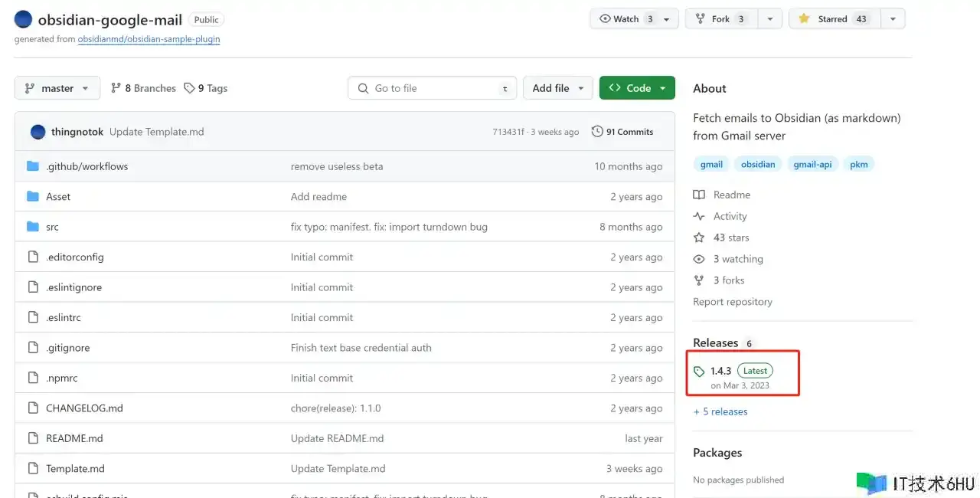This screenshot has width=980, height=498.
Task: Open 'chore(release): 1.1.0' commit message
Action: pos(336,408)
